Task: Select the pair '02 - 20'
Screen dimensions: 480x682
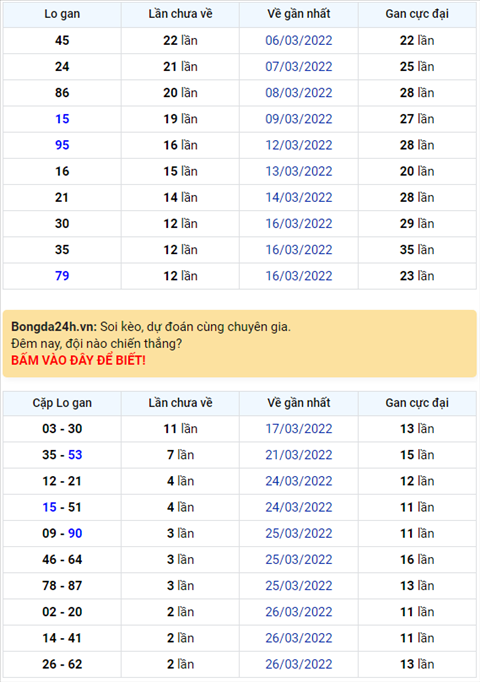Action: tap(62, 612)
